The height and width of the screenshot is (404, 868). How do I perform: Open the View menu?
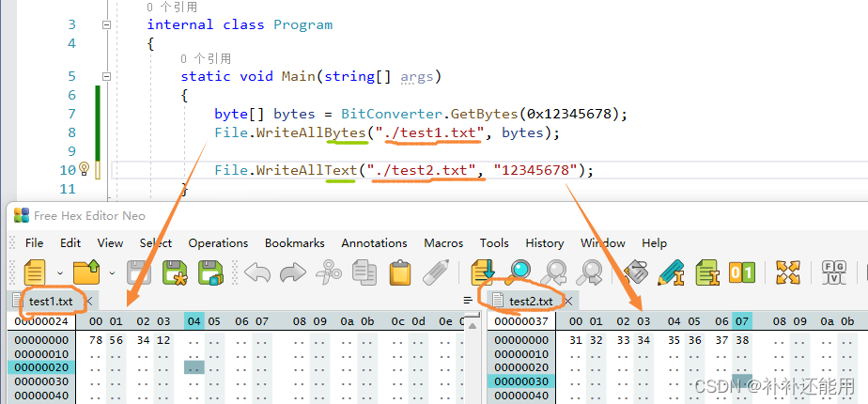[110, 243]
